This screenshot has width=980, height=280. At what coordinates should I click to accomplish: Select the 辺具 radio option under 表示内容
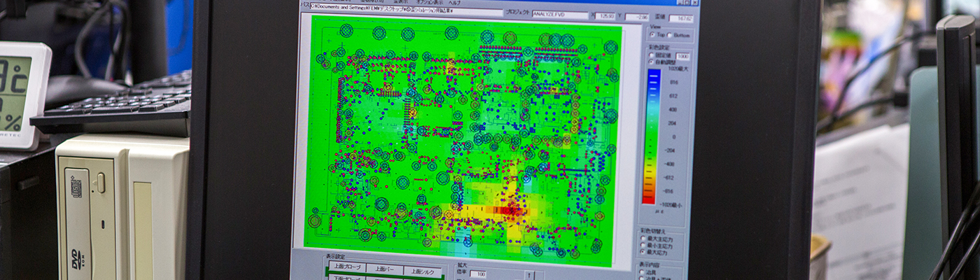[x=642, y=272]
